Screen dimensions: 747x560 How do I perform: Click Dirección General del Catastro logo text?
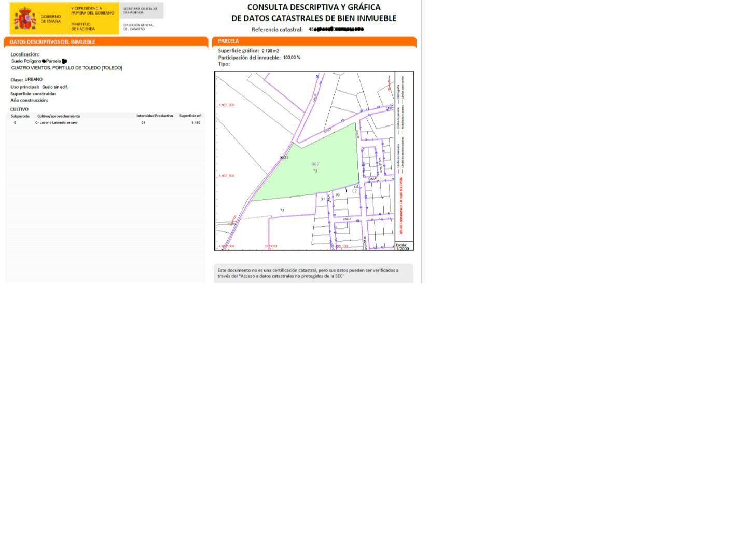[139, 27]
